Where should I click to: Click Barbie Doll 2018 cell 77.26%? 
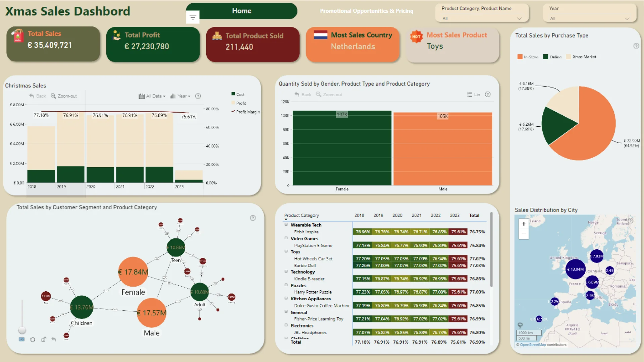(363, 265)
